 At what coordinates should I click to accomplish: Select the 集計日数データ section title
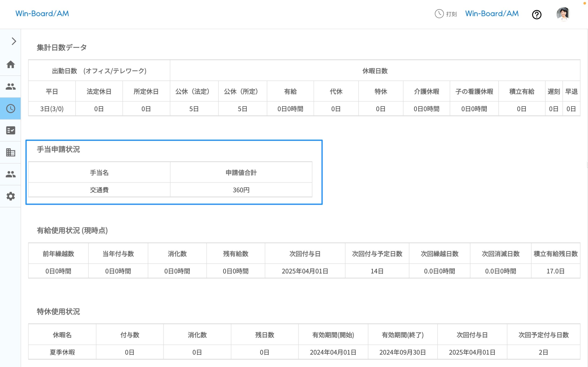click(62, 47)
